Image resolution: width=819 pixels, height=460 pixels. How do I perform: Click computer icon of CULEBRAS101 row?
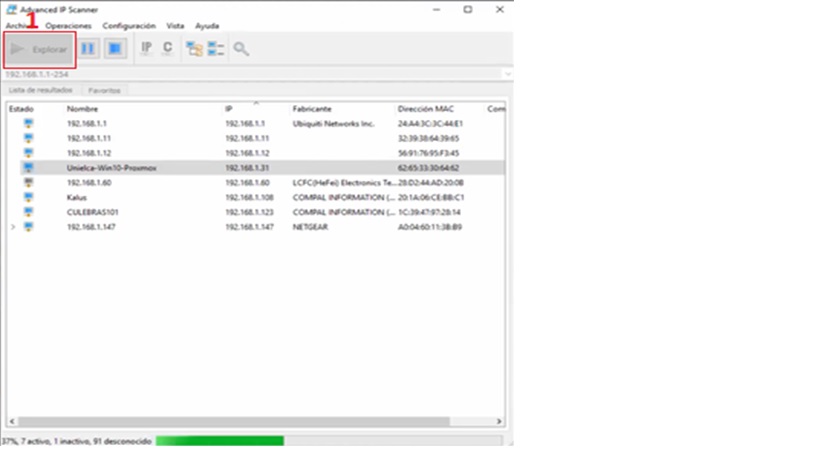(29, 212)
